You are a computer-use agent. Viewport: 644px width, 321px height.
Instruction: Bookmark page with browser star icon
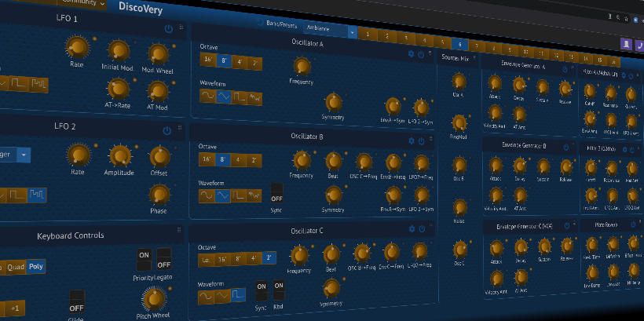[627, 19]
